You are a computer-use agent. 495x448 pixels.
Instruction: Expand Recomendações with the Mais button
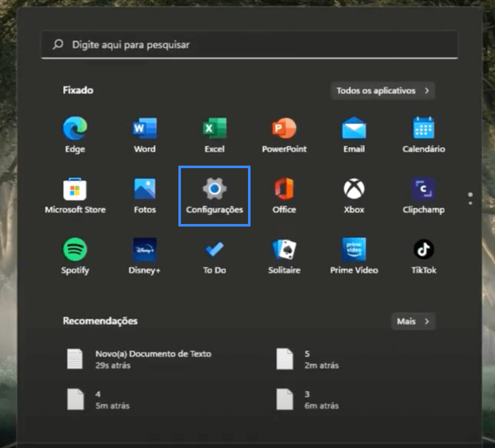413,321
